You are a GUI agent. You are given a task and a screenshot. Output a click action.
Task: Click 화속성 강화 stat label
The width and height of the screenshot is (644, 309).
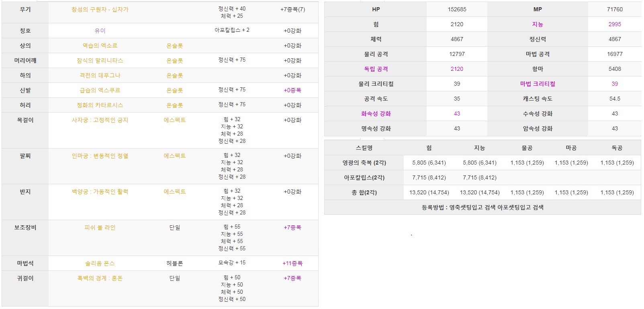pyautogui.click(x=376, y=113)
